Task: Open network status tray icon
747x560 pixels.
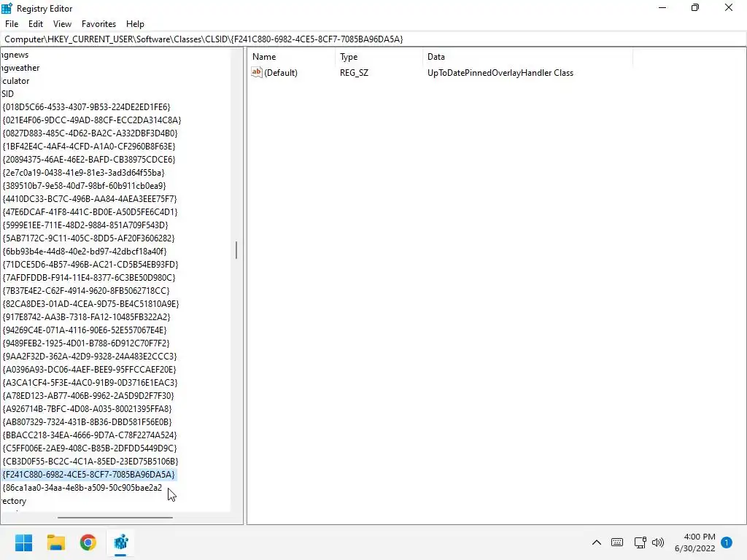Action: pyautogui.click(x=640, y=542)
